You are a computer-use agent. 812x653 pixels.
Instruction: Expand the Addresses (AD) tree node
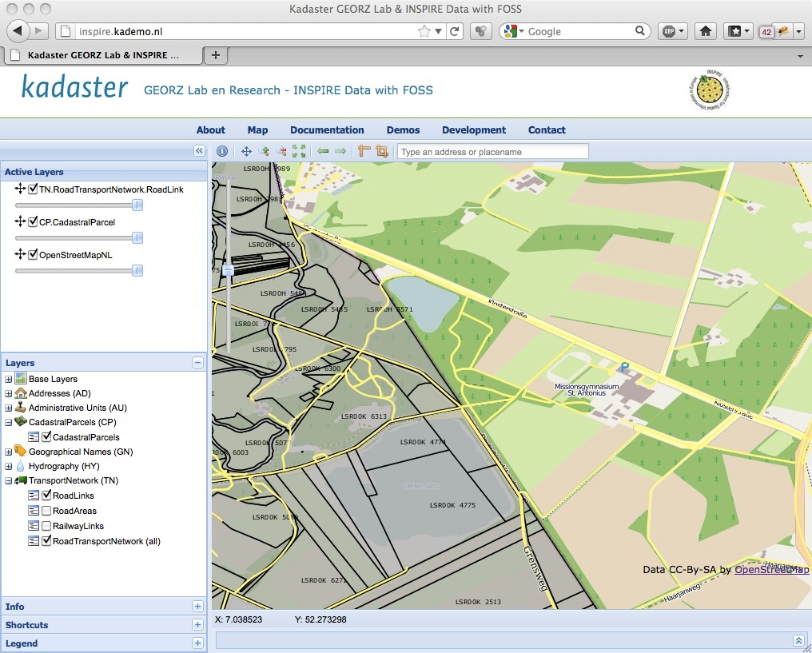[8, 393]
